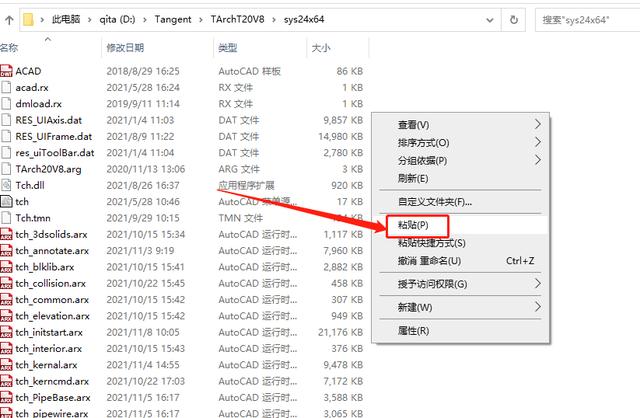
Task: Click the tch_elevation.arx file icon
Action: (6, 316)
